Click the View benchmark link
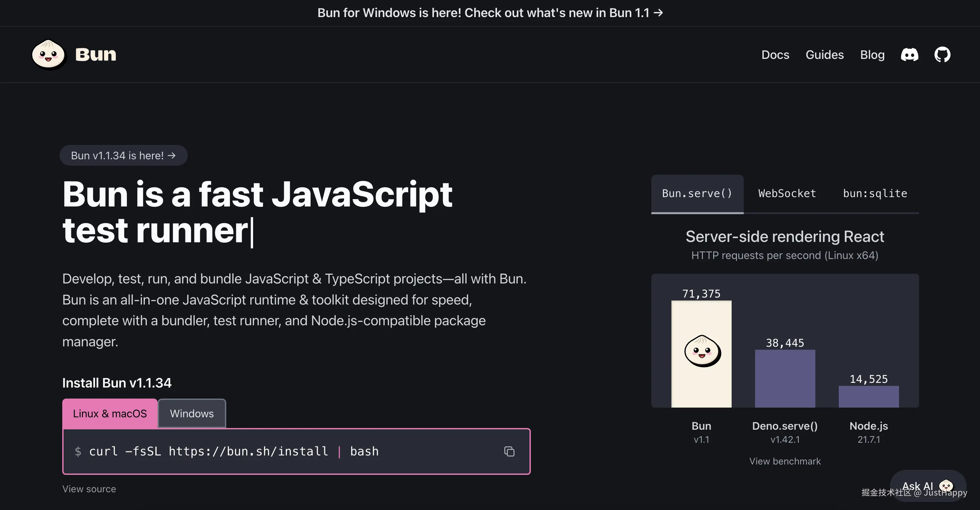 pos(785,461)
